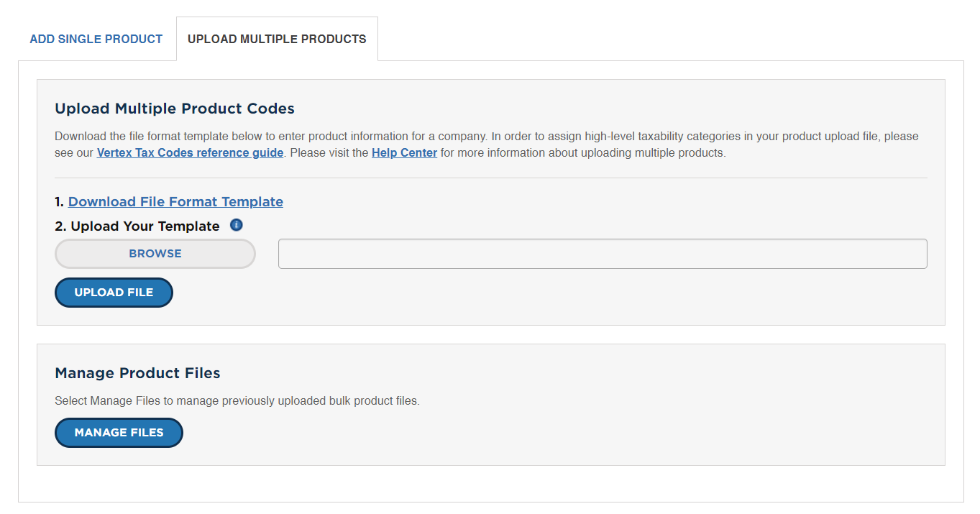Image resolution: width=980 pixels, height=514 pixels.
Task: Download the File Format Template
Action: pyautogui.click(x=175, y=202)
